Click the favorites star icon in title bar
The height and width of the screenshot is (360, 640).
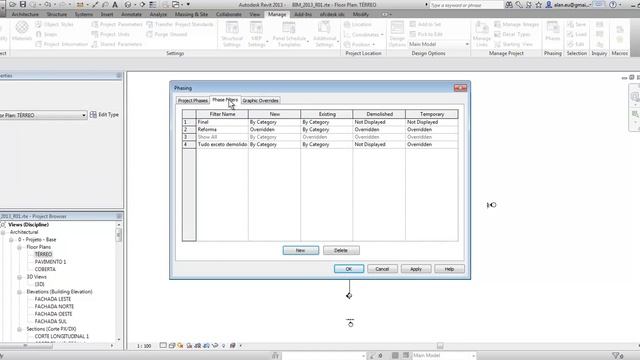coord(539,5)
